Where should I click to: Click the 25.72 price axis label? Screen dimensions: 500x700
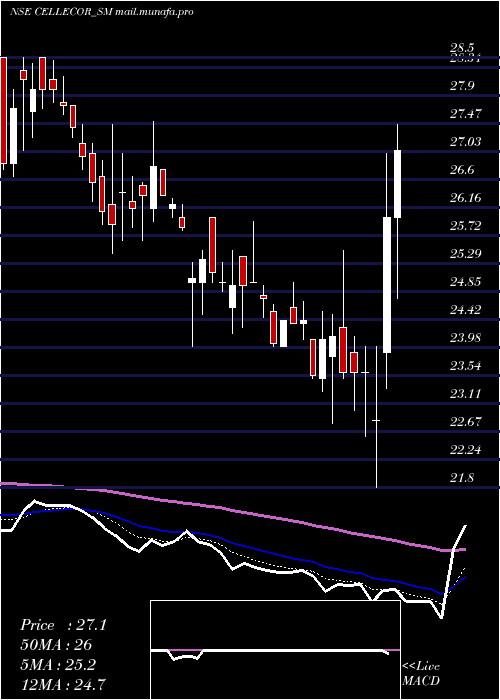coord(466,226)
